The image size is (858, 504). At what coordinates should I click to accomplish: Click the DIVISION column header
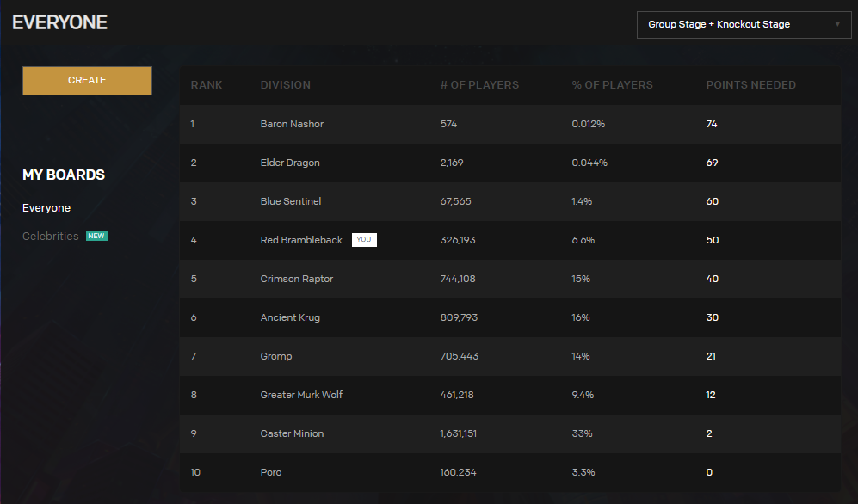pyautogui.click(x=285, y=85)
